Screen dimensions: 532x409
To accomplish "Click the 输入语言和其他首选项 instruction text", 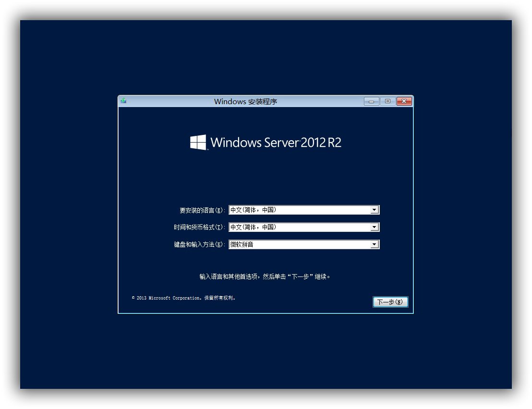I will [x=265, y=277].
